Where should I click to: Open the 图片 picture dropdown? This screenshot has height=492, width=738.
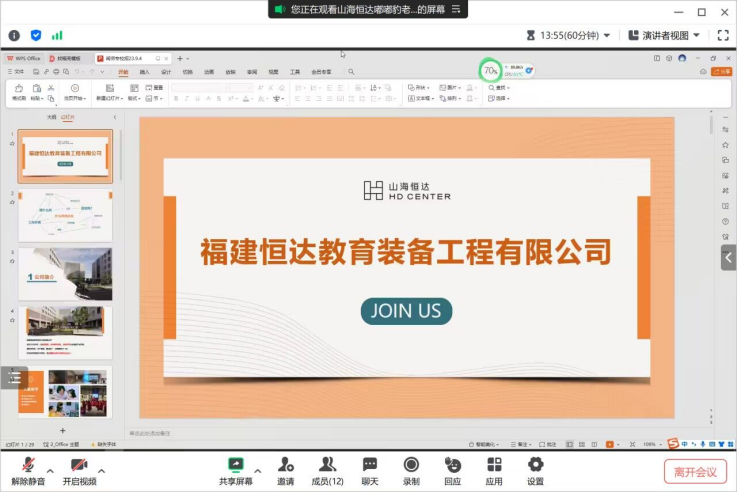point(449,88)
